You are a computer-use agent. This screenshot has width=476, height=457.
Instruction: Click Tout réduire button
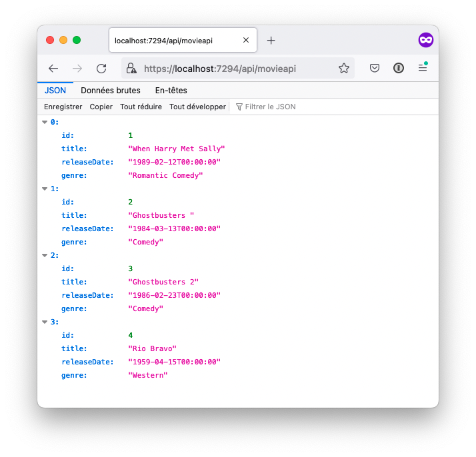141,107
